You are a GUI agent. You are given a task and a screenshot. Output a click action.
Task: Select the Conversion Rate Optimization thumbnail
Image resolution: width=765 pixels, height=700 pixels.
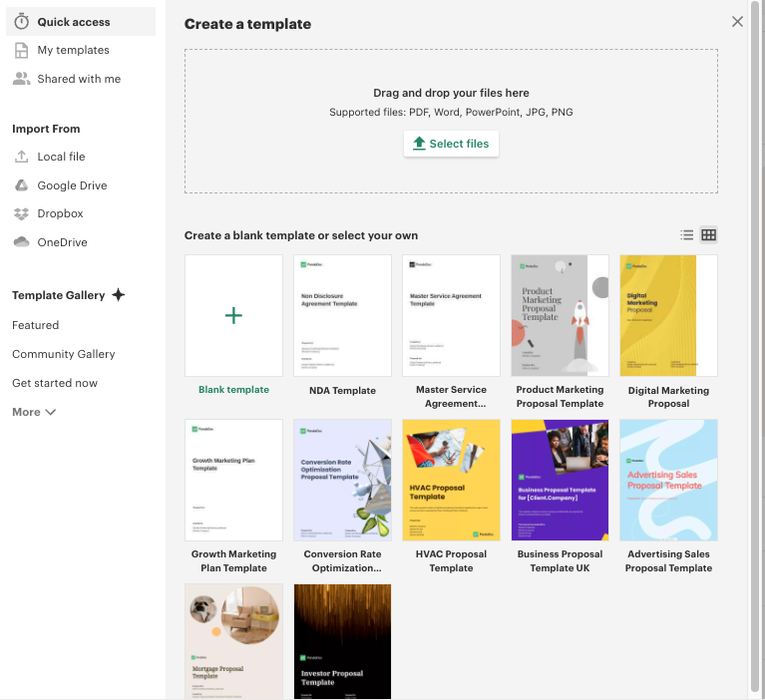342,480
